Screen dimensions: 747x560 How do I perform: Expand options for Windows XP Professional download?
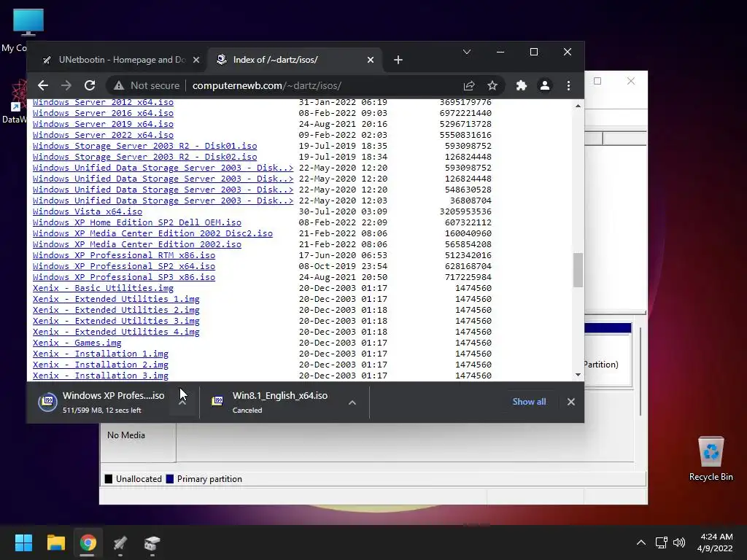coord(182,402)
